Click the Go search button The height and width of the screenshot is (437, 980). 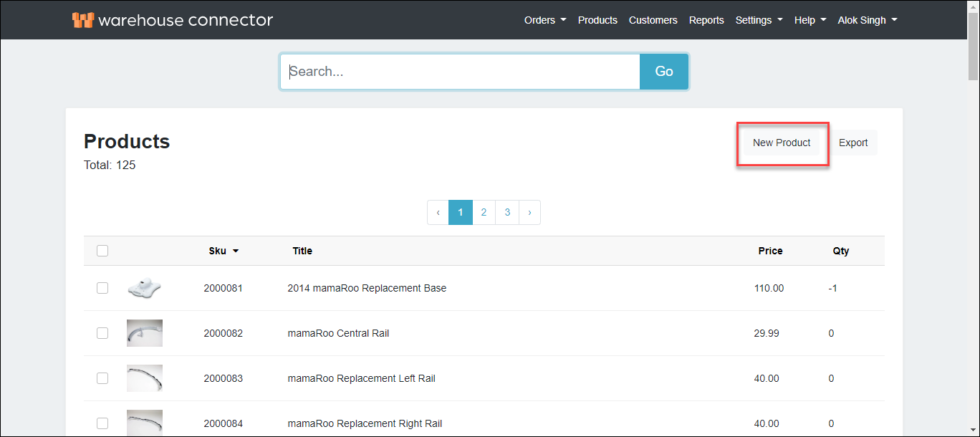coord(664,72)
